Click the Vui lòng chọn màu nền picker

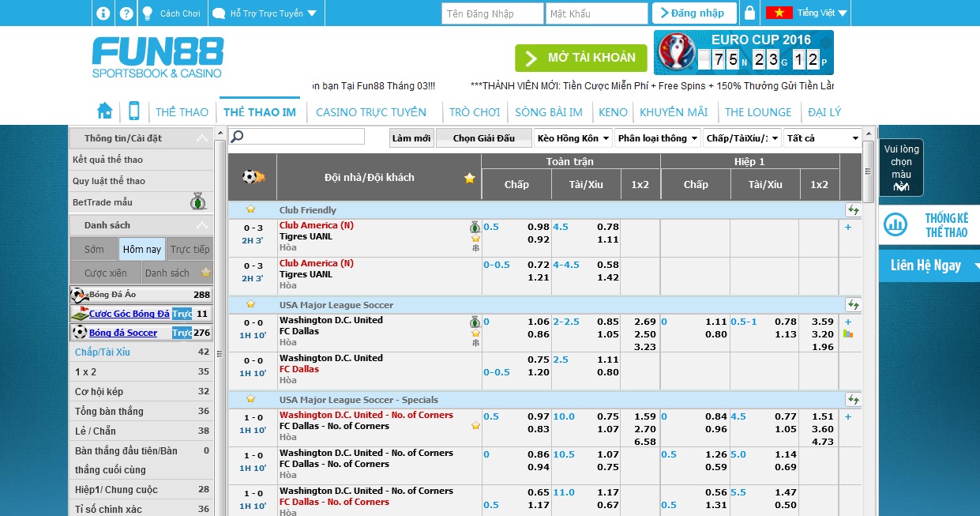pos(901,168)
